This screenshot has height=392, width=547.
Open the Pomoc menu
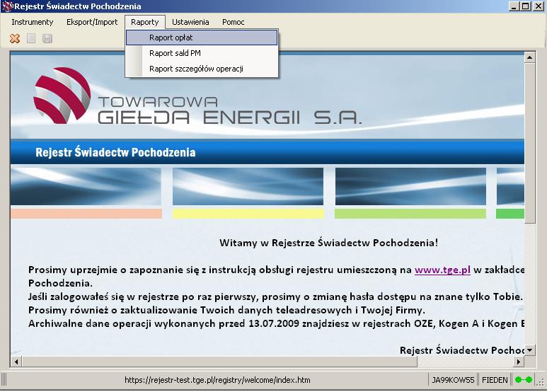233,22
